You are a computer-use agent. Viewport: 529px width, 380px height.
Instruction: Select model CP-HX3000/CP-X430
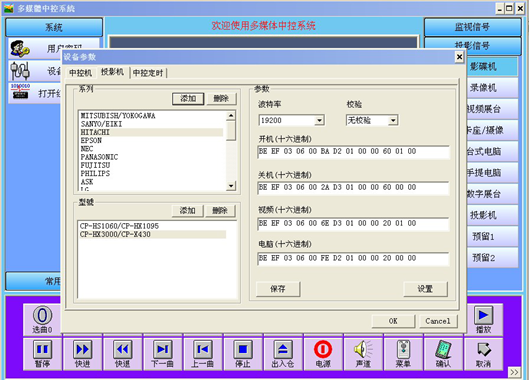click(152, 234)
